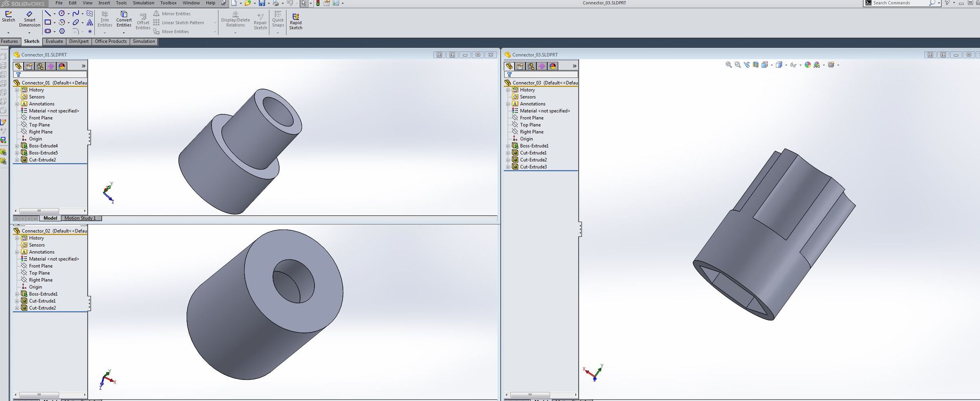Expand Cut-Extrude3 in Connector_03 tree
The image size is (980, 401).
coord(508,167)
